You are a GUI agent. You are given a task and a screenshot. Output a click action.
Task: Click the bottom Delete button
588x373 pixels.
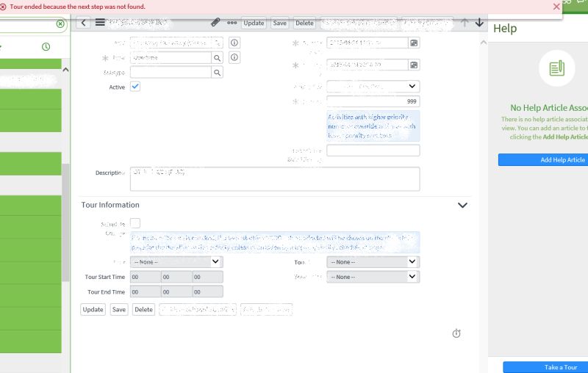point(143,309)
